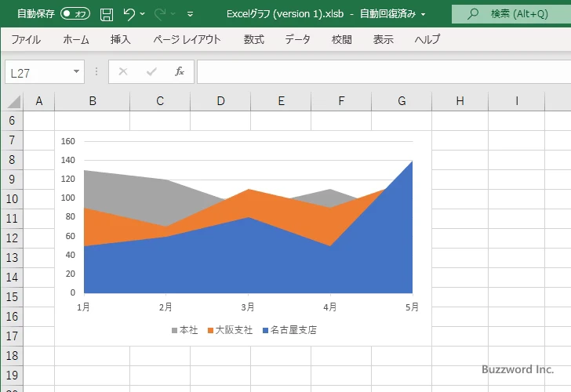Click the formula bar input area
Viewport: 571px width, 392px height.
pyautogui.click(x=384, y=72)
